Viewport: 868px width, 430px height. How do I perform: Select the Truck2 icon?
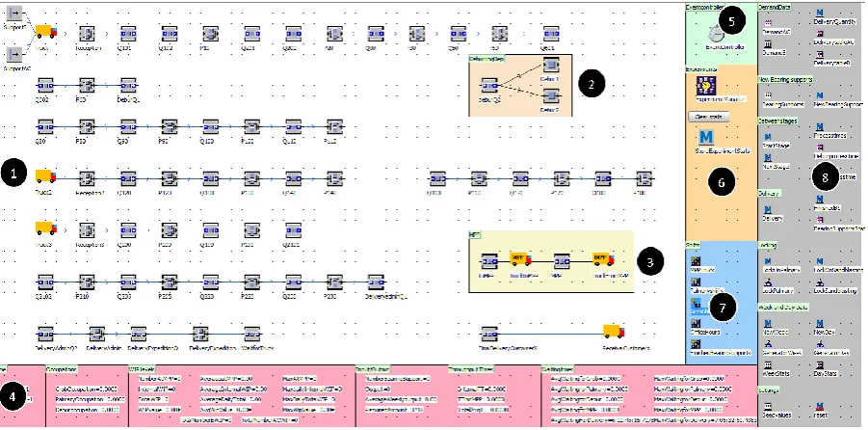(46, 176)
